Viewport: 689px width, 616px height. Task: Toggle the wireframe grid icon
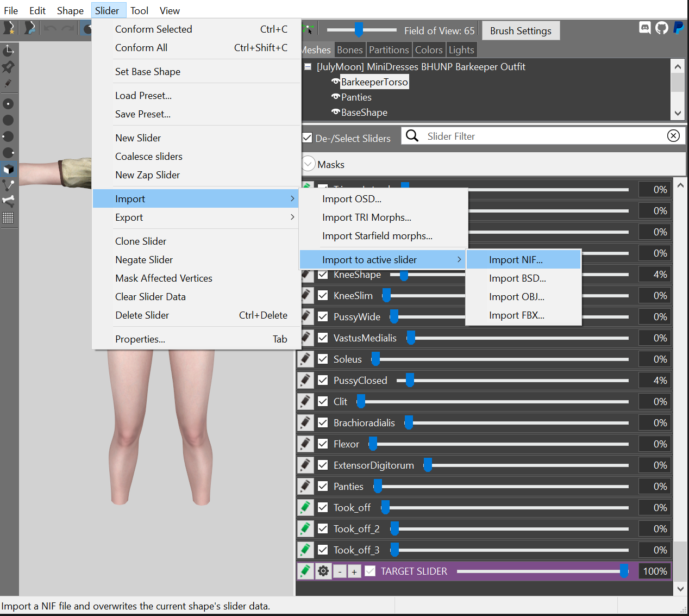9,218
